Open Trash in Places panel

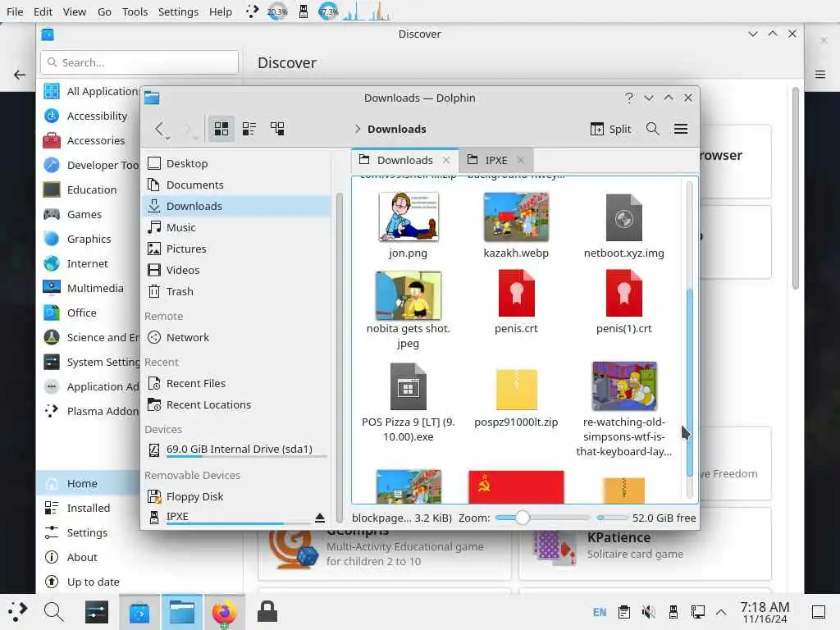pyautogui.click(x=236, y=291)
